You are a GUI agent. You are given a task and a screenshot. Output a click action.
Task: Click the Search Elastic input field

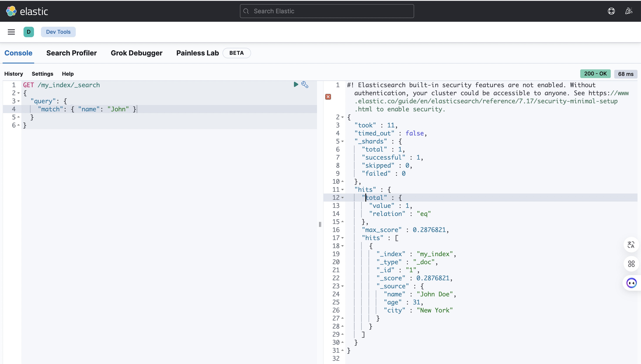(x=327, y=11)
